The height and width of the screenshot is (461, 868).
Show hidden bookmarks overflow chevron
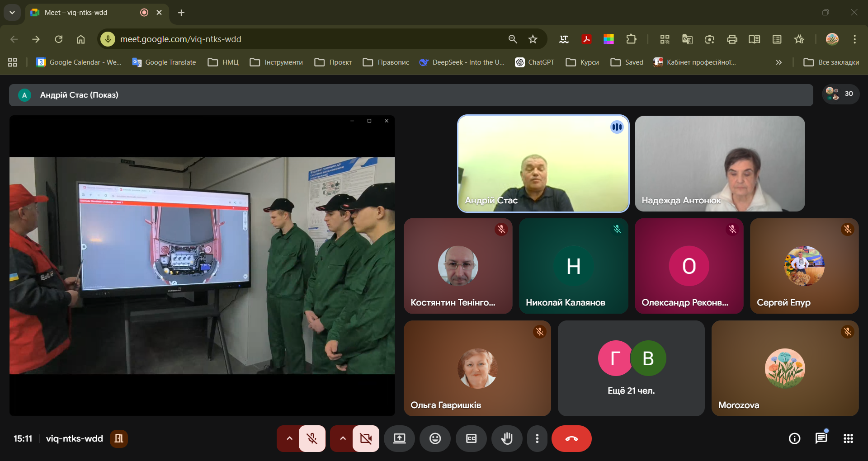click(778, 62)
